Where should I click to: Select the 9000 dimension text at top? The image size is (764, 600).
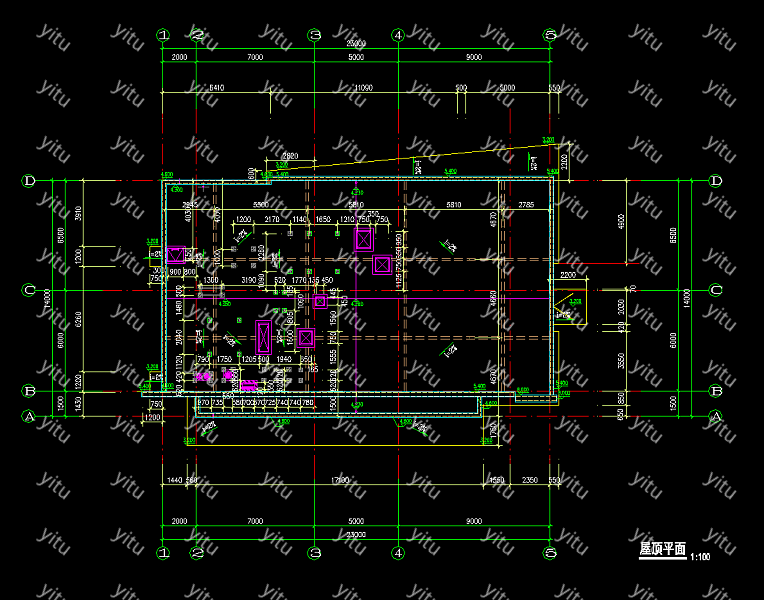point(473,58)
